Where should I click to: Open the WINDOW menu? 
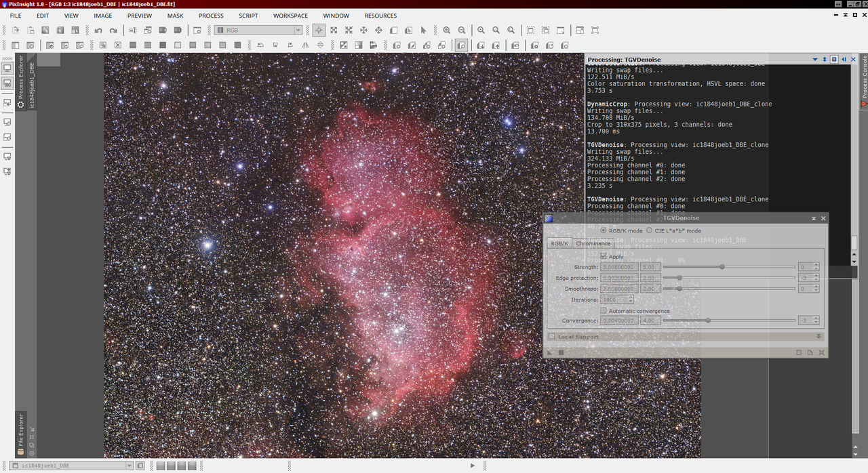point(336,16)
